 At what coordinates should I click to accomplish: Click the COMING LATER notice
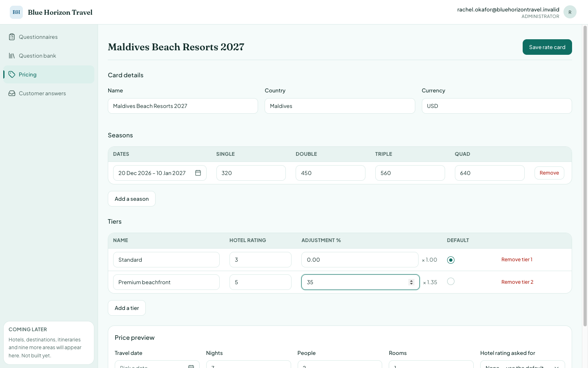coord(49,343)
